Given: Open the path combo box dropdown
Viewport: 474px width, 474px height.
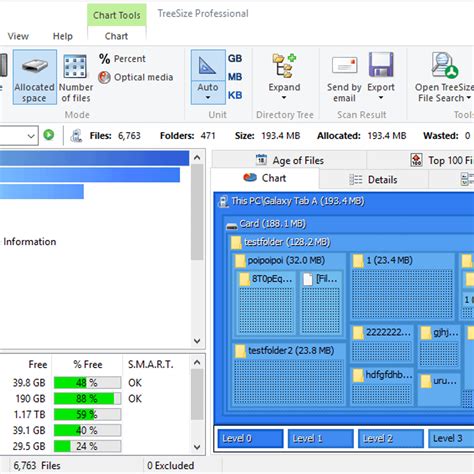Looking at the screenshot, I should point(31,136).
